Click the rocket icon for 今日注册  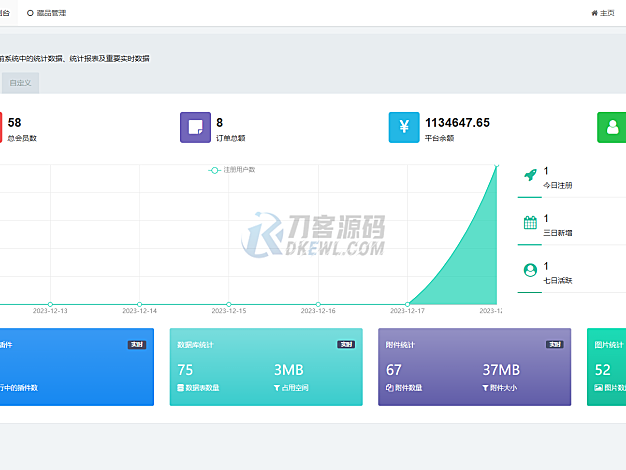530,175
